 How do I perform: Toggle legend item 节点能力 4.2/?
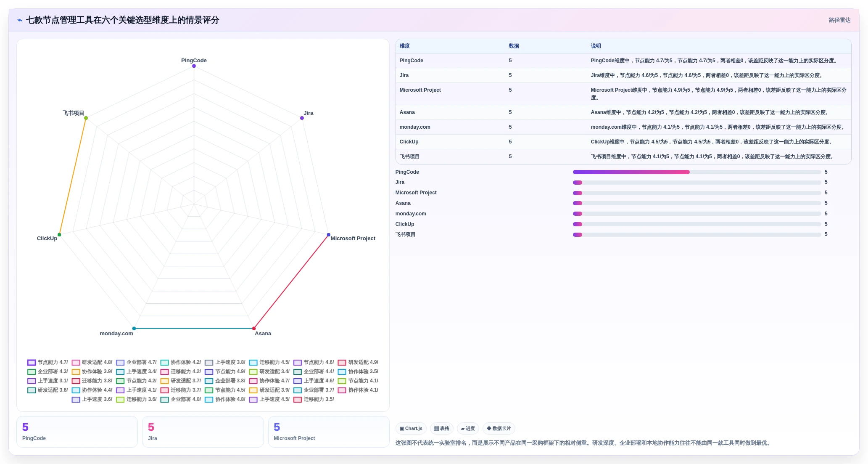pos(136,381)
